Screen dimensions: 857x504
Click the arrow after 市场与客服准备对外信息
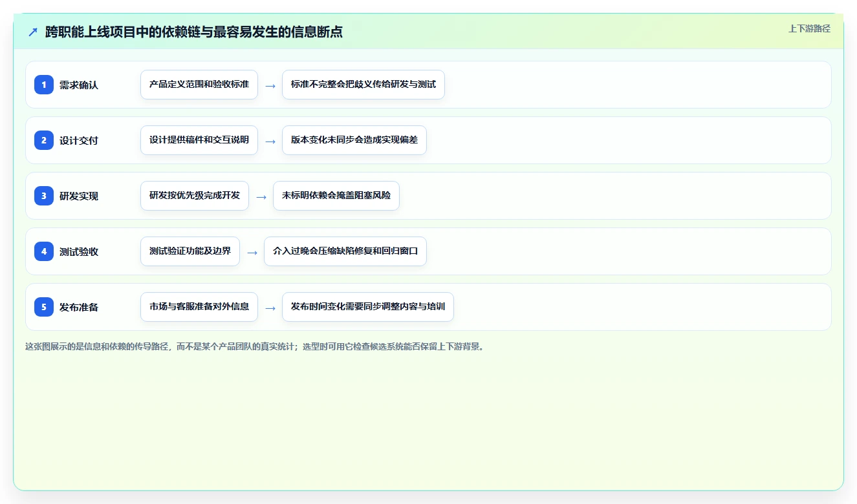(270, 308)
